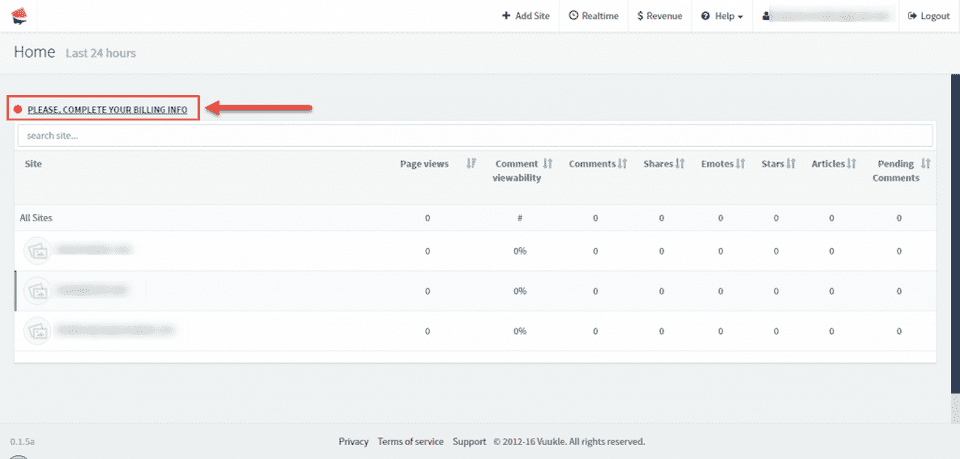Viewport: 960px width, 459px height.
Task: Sort by Stars column arrows
Action: click(x=790, y=163)
